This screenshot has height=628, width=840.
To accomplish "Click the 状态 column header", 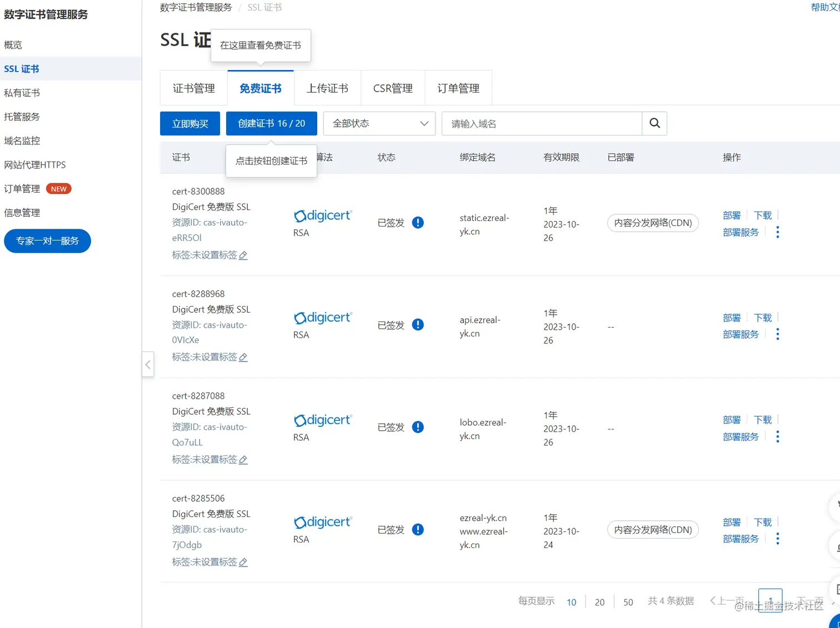I will 387,157.
